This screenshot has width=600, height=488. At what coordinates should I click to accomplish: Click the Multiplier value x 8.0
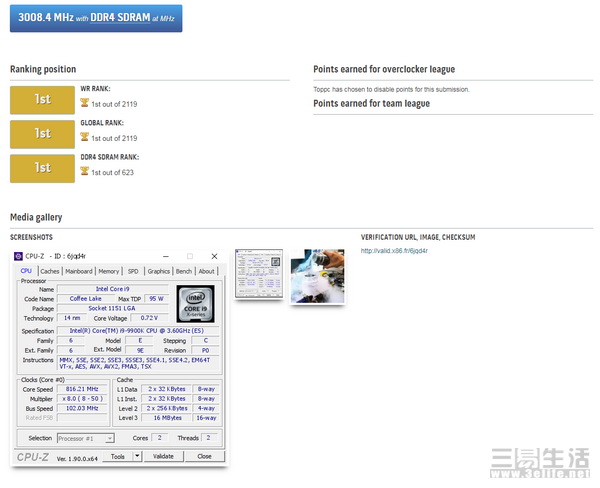(82, 398)
